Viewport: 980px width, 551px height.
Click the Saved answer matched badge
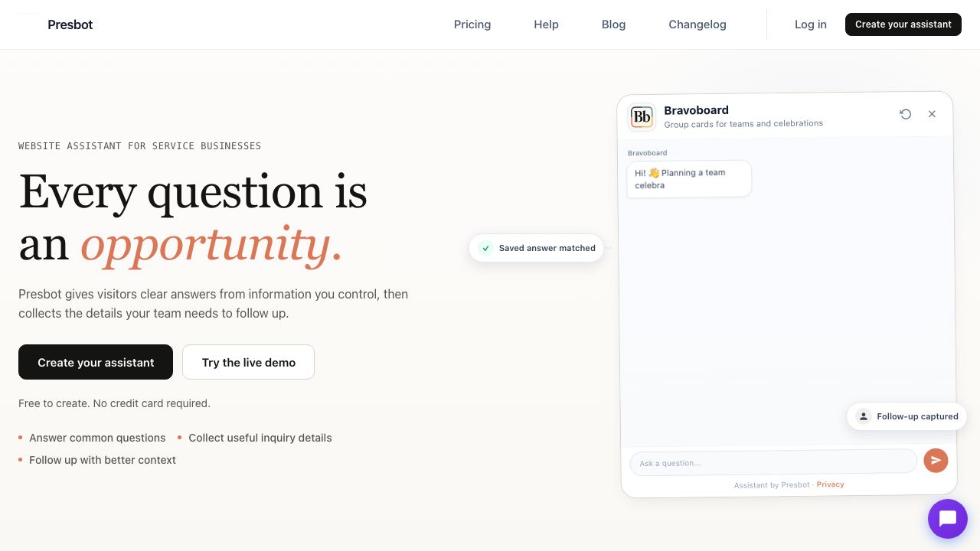click(537, 248)
